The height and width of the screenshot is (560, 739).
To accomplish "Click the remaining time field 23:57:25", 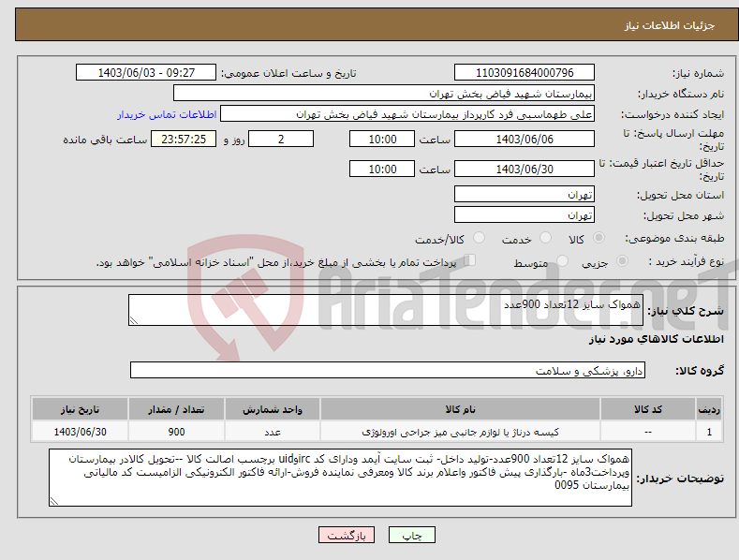I will (184, 139).
